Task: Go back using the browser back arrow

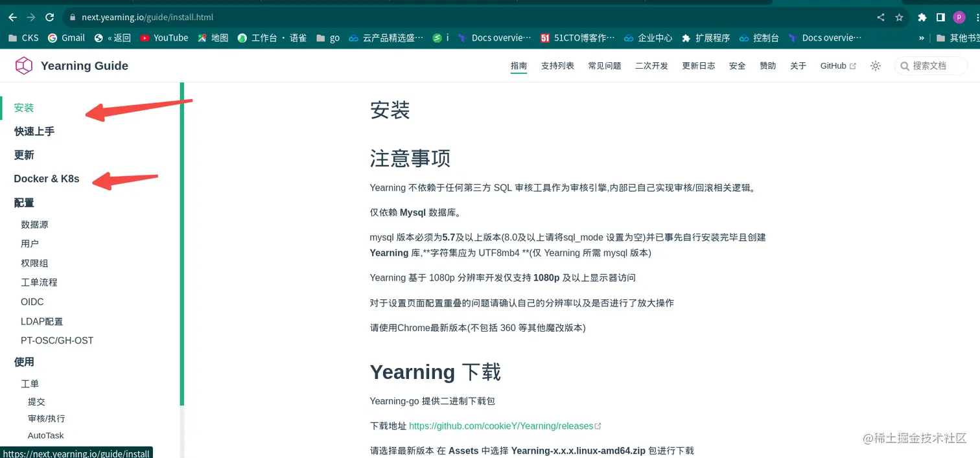Action: 12,17
